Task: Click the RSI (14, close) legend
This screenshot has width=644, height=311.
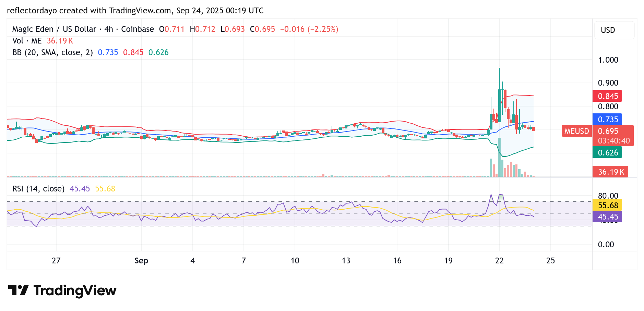Action: (38, 189)
